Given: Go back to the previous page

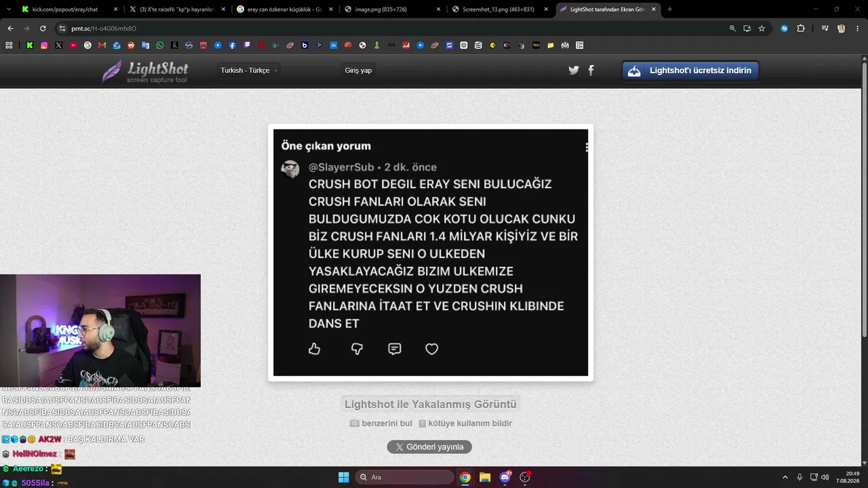Looking at the screenshot, I should pos(10,28).
